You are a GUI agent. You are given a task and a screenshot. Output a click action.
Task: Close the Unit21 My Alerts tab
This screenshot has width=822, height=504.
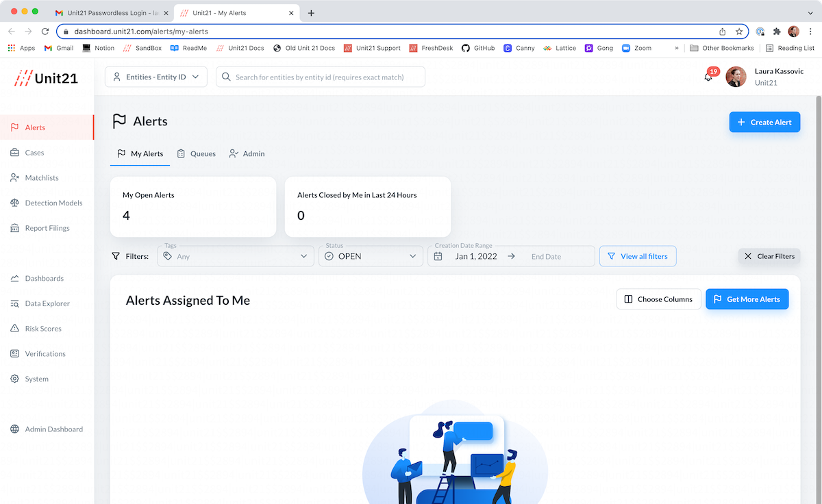(x=291, y=13)
